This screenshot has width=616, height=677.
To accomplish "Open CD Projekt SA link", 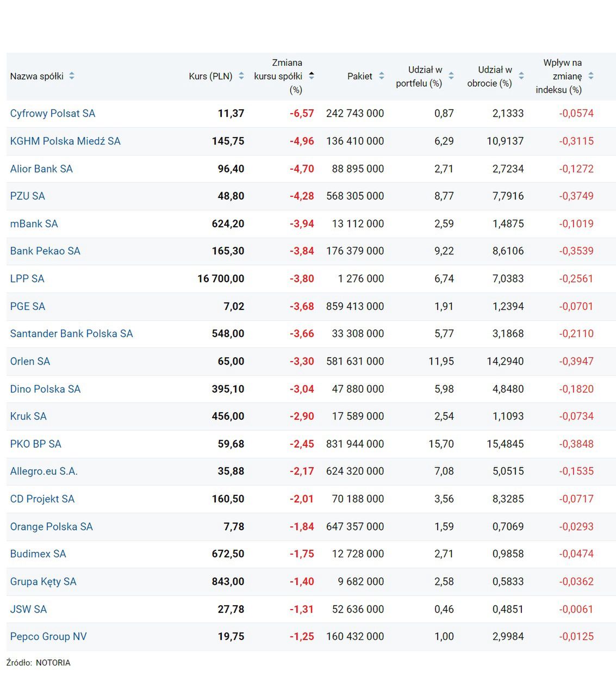I will (x=42, y=499).
